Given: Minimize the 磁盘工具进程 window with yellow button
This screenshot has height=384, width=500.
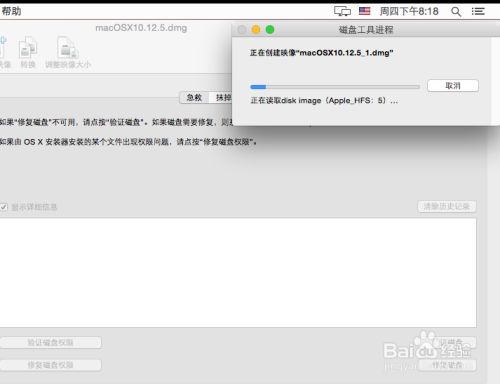Looking at the screenshot, I should [256, 30].
